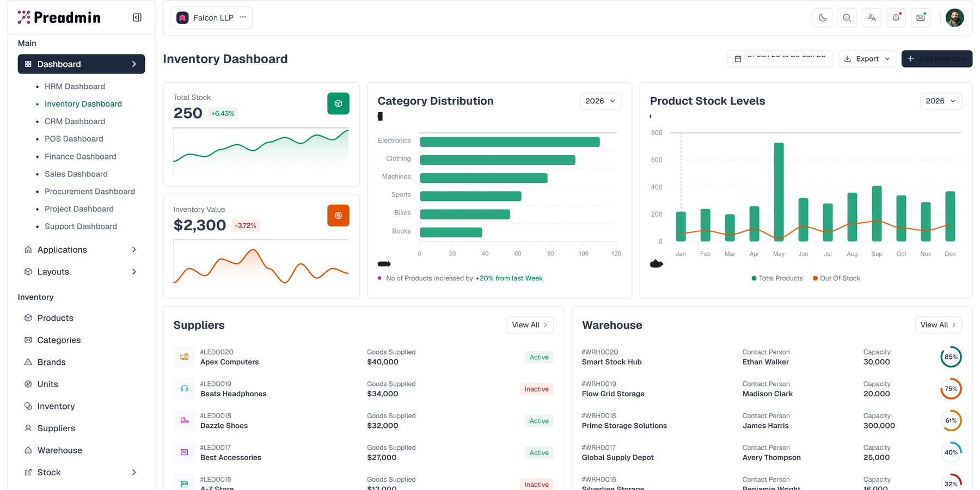Click the Add Inventory button

(x=937, y=59)
